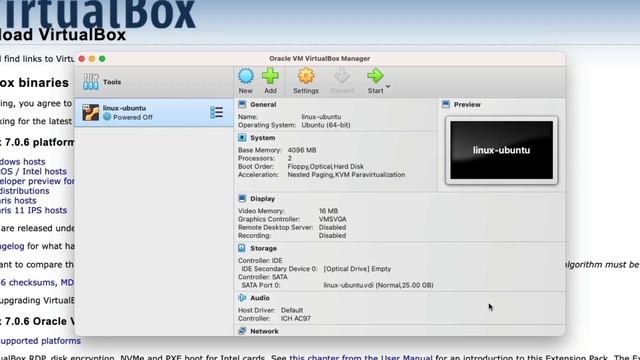The image size is (640, 360).
Task: Click the Tools icon in sidebar
Action: pyautogui.click(x=91, y=82)
